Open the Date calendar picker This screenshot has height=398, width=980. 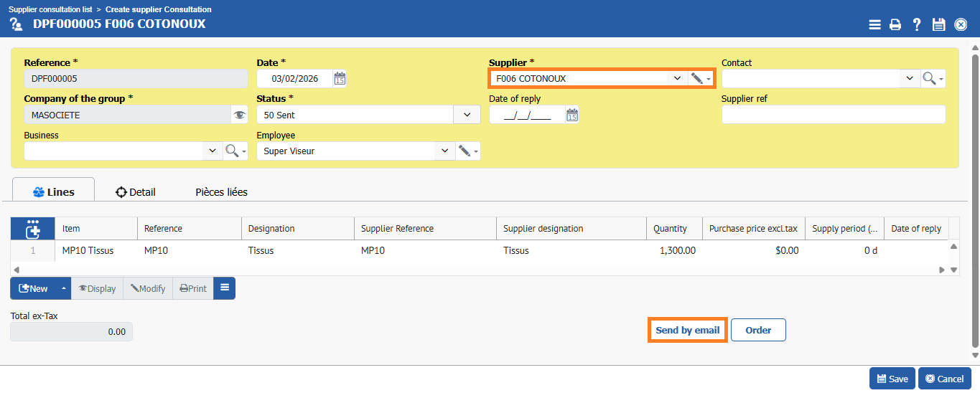[340, 79]
